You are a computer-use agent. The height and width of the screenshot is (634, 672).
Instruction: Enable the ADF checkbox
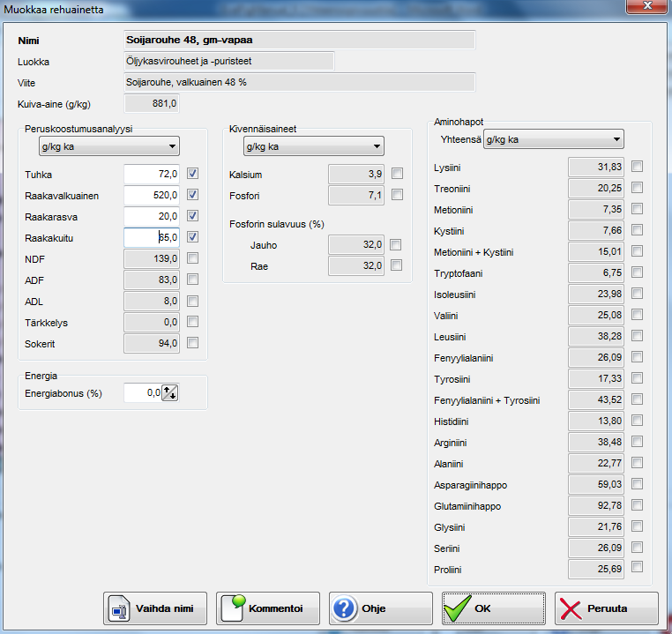coord(192,280)
